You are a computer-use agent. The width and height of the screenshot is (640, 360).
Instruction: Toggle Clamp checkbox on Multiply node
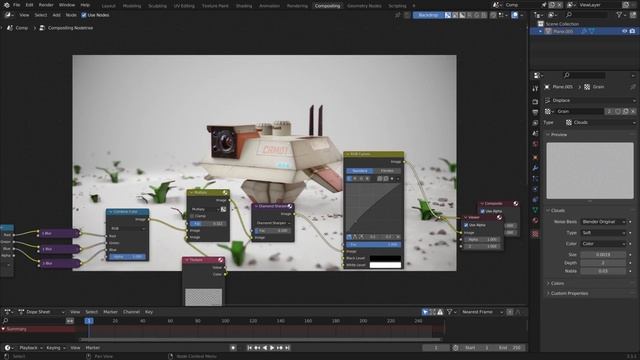192,216
